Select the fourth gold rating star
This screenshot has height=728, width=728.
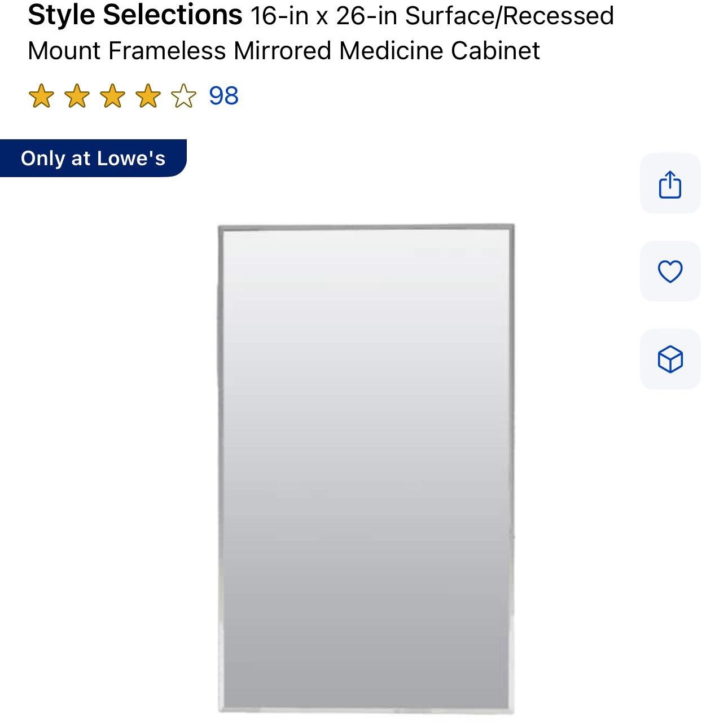tap(148, 95)
